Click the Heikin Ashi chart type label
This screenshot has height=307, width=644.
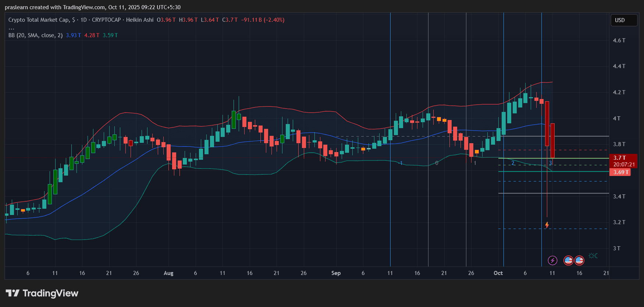coord(140,20)
